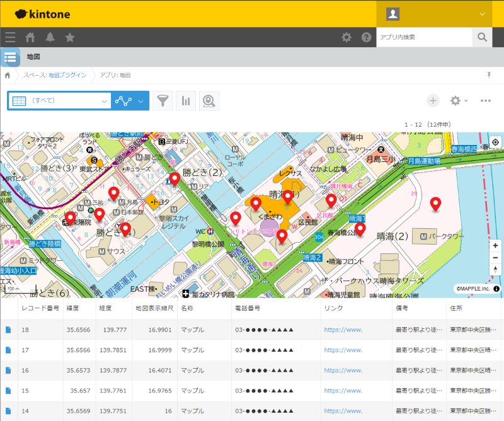Toggle the favorites star in the header

[70, 38]
